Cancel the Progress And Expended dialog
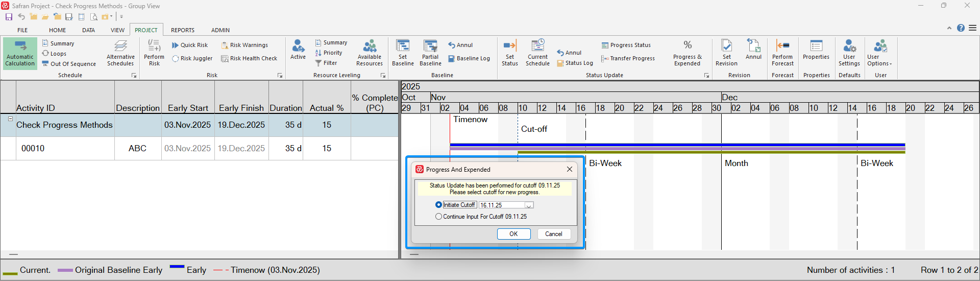 (x=553, y=234)
